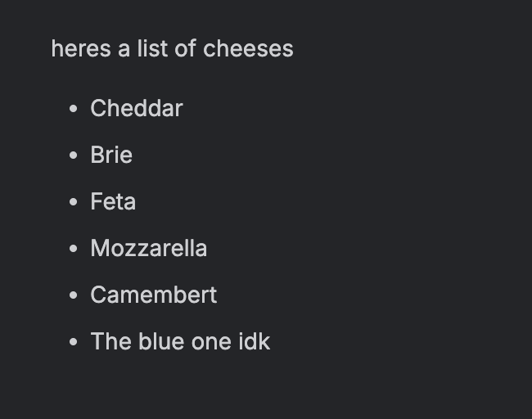This screenshot has width=532, height=419.
Task: Select the Camembert list item text
Action: point(154,295)
